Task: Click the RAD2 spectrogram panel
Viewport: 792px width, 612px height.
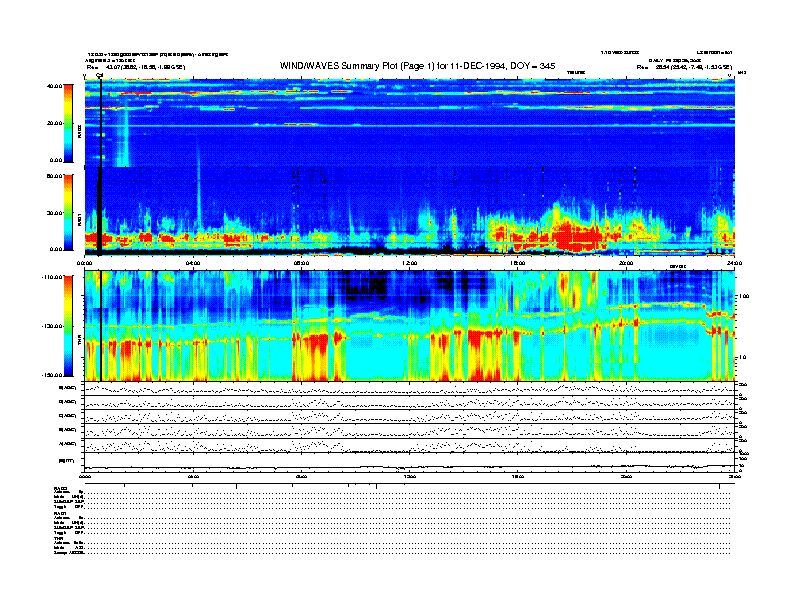Action: (x=410, y=123)
